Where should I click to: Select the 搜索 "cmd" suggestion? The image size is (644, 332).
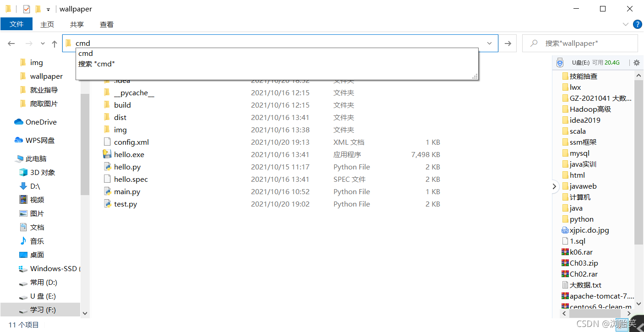coord(277,64)
